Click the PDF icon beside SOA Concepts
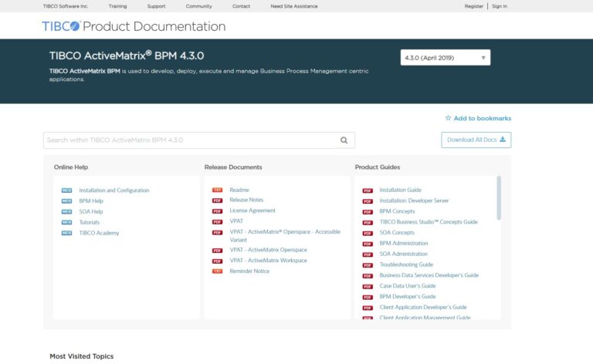Viewport: 593px width, 364px height. click(x=368, y=234)
